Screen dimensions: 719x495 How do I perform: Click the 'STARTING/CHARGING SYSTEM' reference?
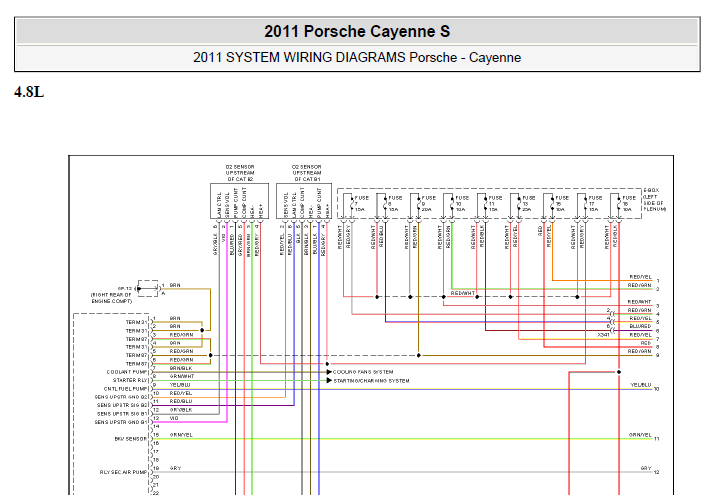pos(371,381)
